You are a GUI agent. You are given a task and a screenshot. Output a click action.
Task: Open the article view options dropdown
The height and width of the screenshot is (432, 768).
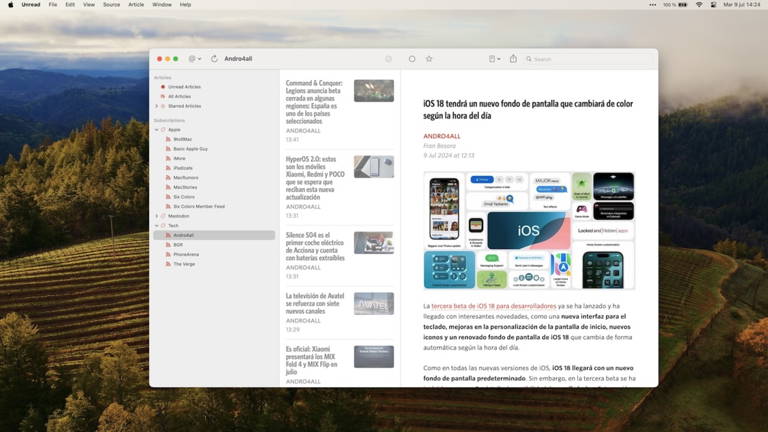click(494, 59)
